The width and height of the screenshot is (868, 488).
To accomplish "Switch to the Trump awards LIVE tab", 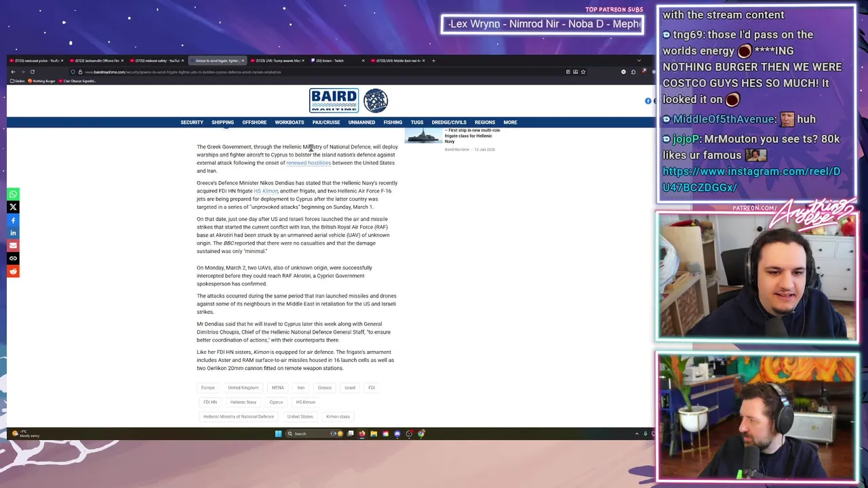I will (x=277, y=60).
